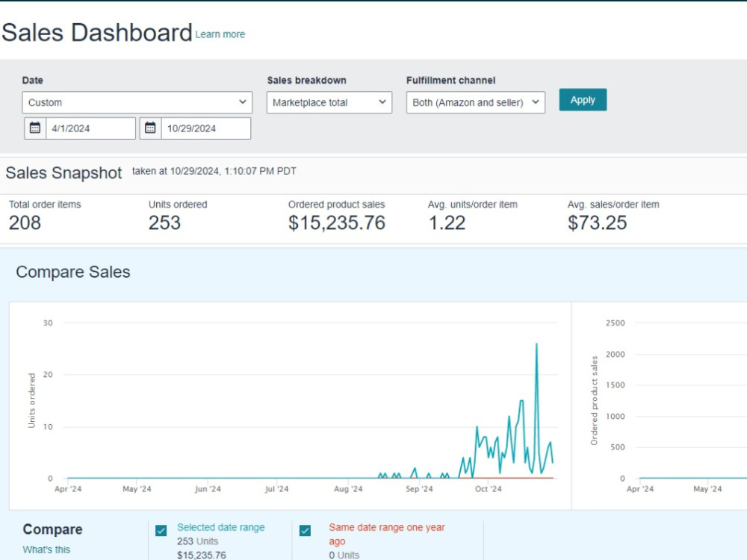Open the Sales breakdown dropdown

click(x=329, y=102)
